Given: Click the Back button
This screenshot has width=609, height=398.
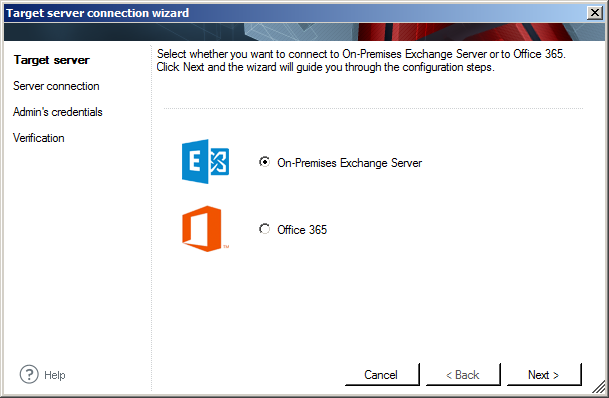Looking at the screenshot, I should click(x=463, y=375).
